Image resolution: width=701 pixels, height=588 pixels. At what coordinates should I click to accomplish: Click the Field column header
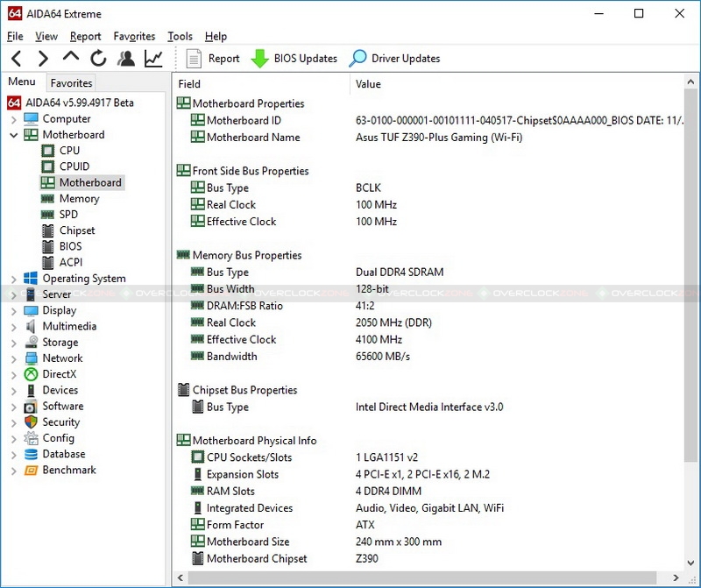click(x=261, y=84)
